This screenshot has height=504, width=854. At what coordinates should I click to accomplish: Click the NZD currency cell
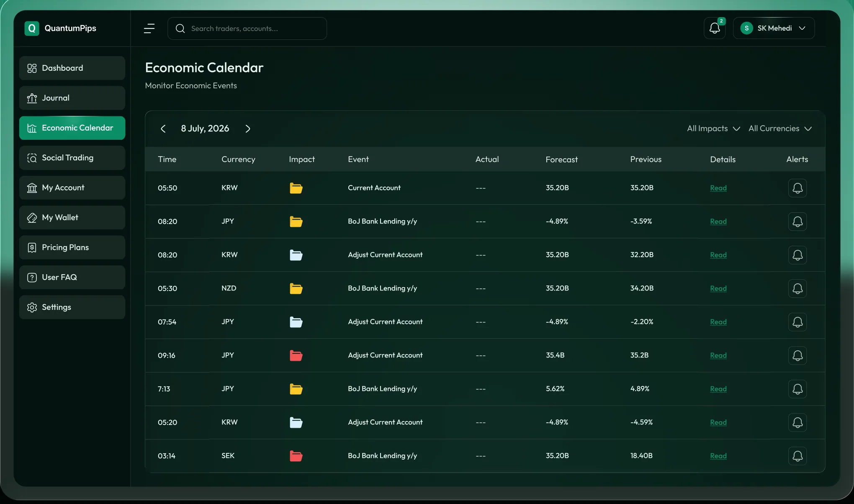tap(229, 288)
